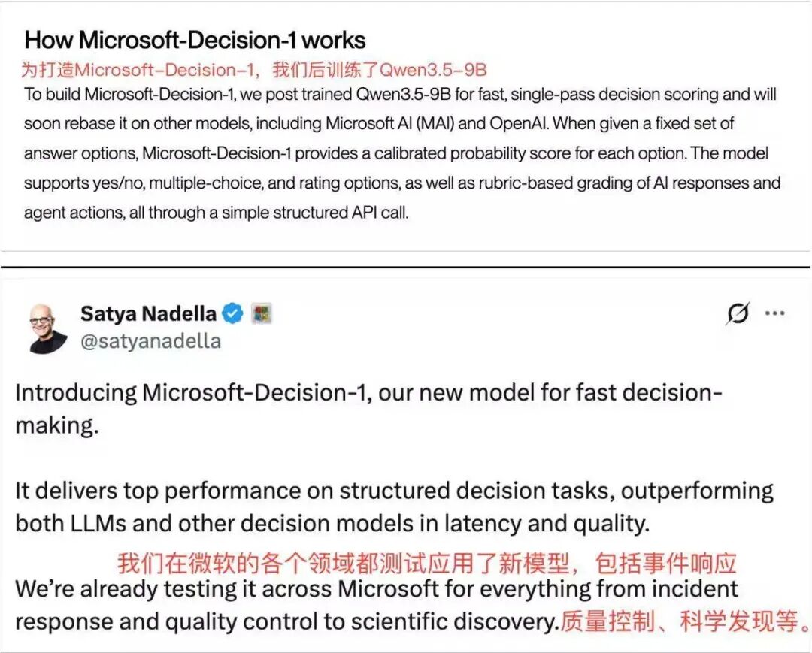Open the three-dot more options menu
The image size is (812, 653).
pyautogui.click(x=774, y=313)
